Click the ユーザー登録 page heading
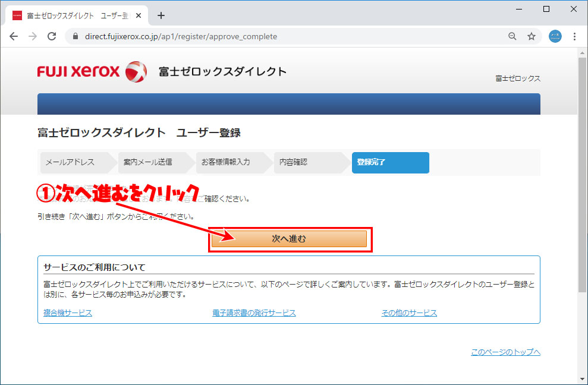This screenshot has width=588, height=385. pos(139,132)
